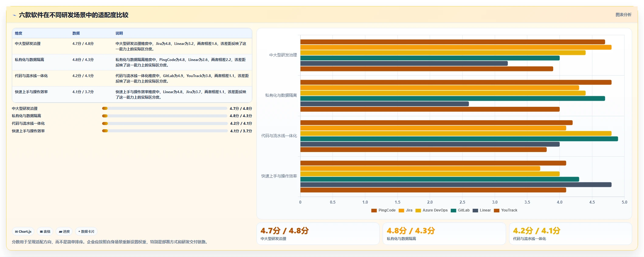Image resolution: width=644 pixels, height=257 pixels.
Task: Toggle the PingCode legend entry
Action: 383,210
